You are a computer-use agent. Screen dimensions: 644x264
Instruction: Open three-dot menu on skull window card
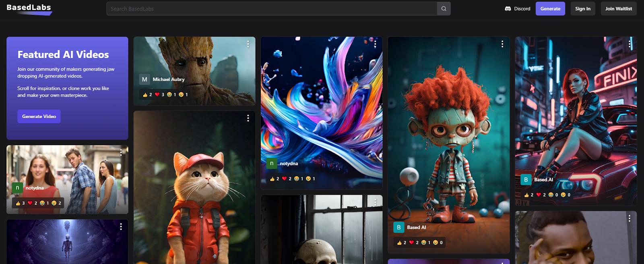375,202
